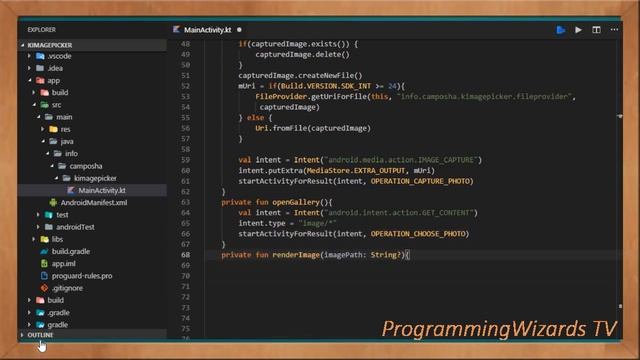Click line number 68 in the gutter
This screenshot has width=640, height=360.
point(185,255)
